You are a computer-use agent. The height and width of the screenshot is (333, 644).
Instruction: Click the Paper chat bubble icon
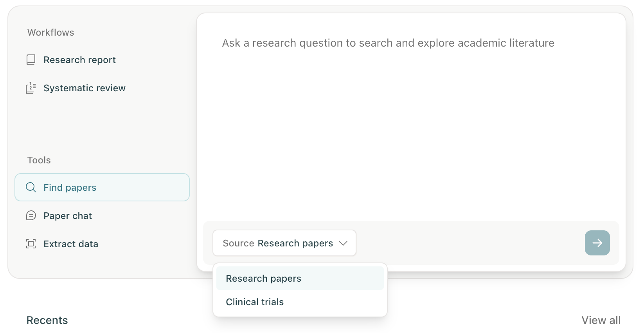point(31,215)
